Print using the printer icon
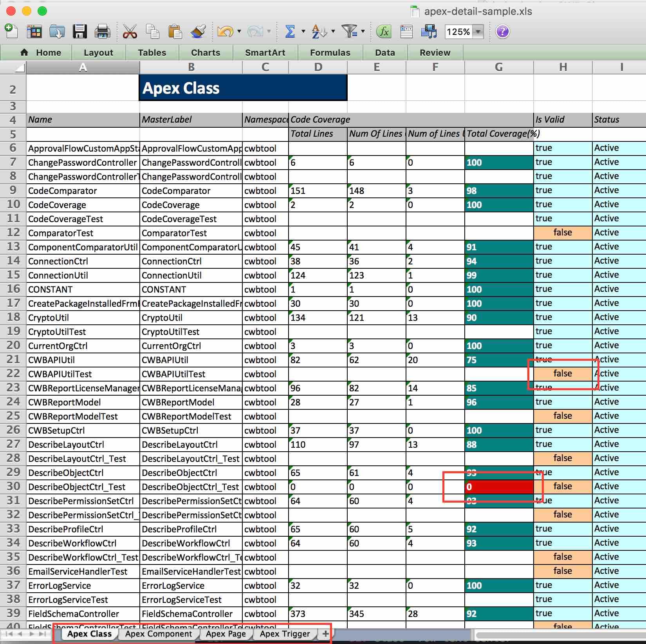Viewport: 646px width, 644px height. 103,31
